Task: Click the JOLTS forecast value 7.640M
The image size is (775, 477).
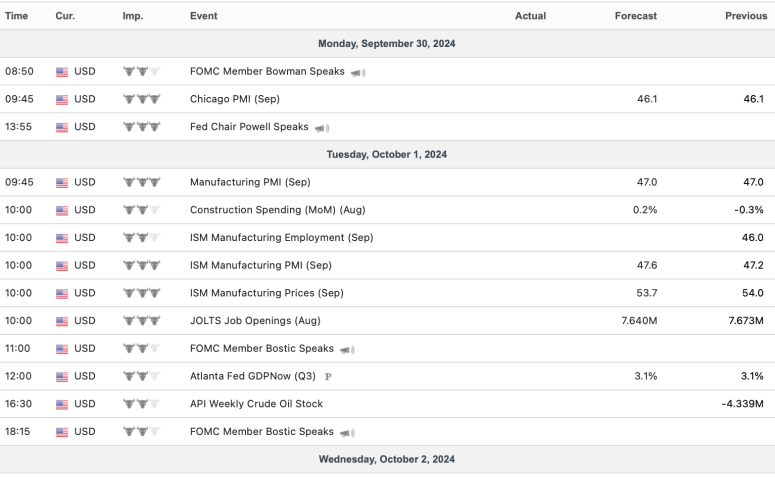Action: (639, 320)
